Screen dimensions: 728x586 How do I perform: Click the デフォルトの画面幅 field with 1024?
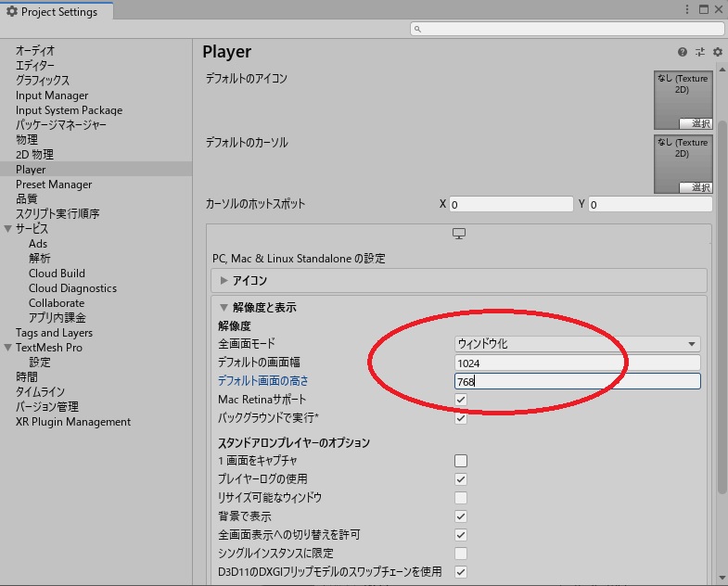pyautogui.click(x=577, y=363)
